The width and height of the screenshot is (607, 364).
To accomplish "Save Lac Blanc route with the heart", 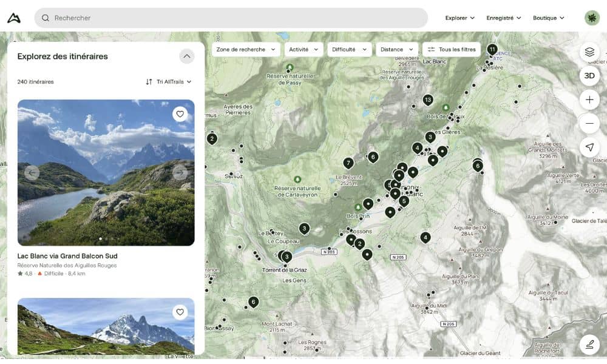I will 180,113.
